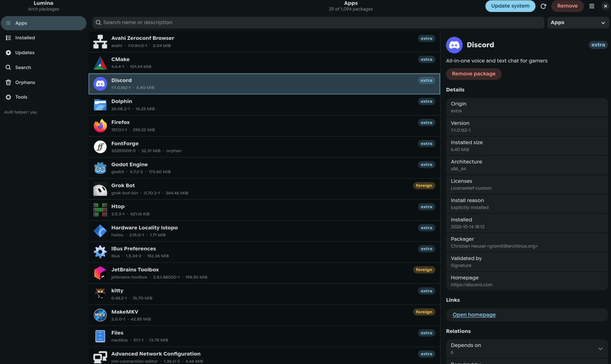Screen dimensions: 611x364
Task: Click the kitty terminal cat icon
Action: (x=100, y=294)
